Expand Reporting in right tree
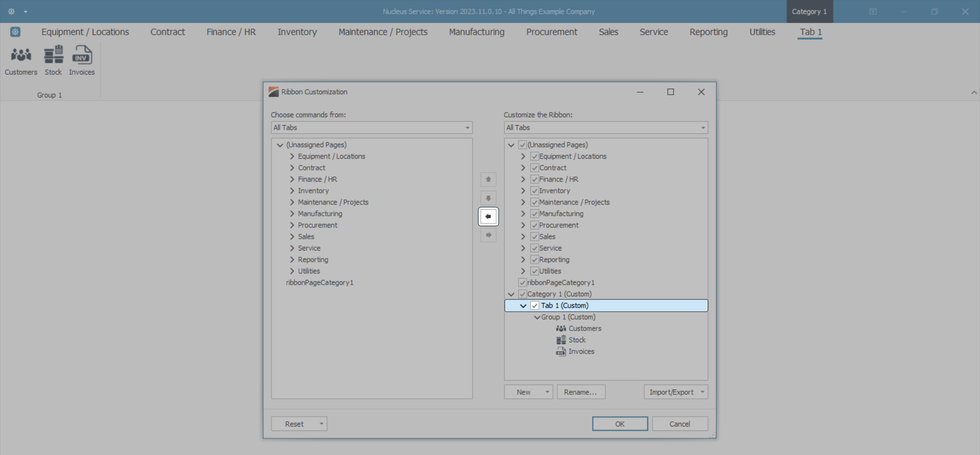 [x=523, y=260]
